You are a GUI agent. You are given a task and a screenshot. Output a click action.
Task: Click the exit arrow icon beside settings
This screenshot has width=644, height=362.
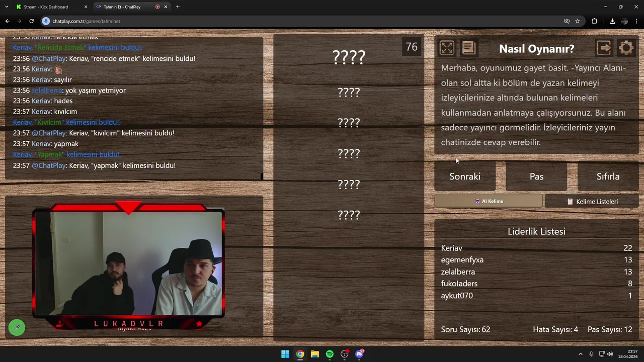[604, 48]
